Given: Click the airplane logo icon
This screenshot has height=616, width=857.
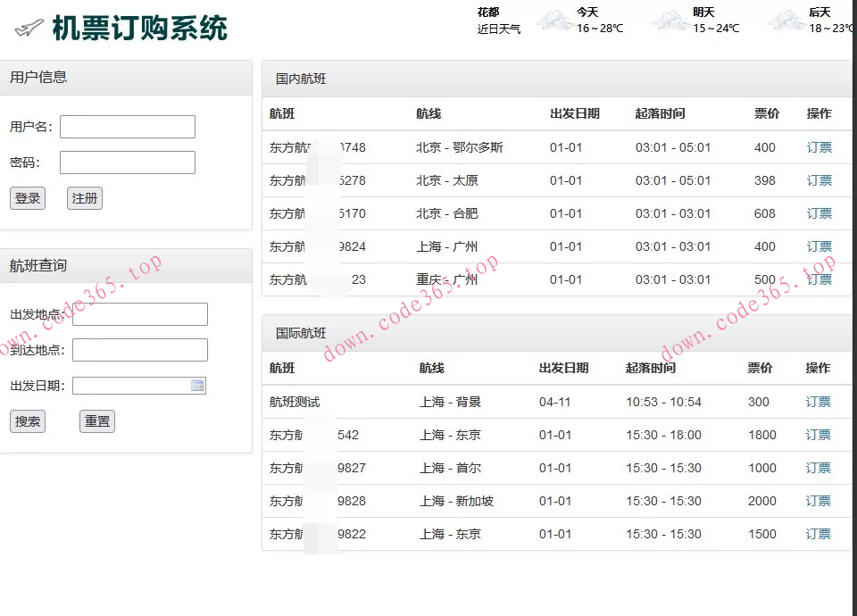Looking at the screenshot, I should 27,27.
